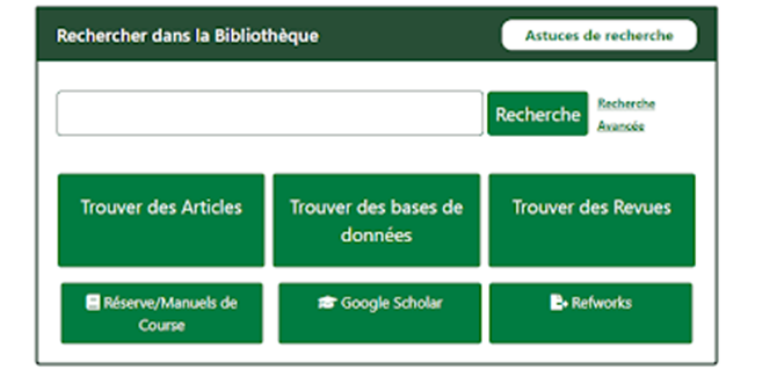This screenshot has width=763, height=370.
Task: Click the Scholar text next to the cap icon
Action: point(417,303)
